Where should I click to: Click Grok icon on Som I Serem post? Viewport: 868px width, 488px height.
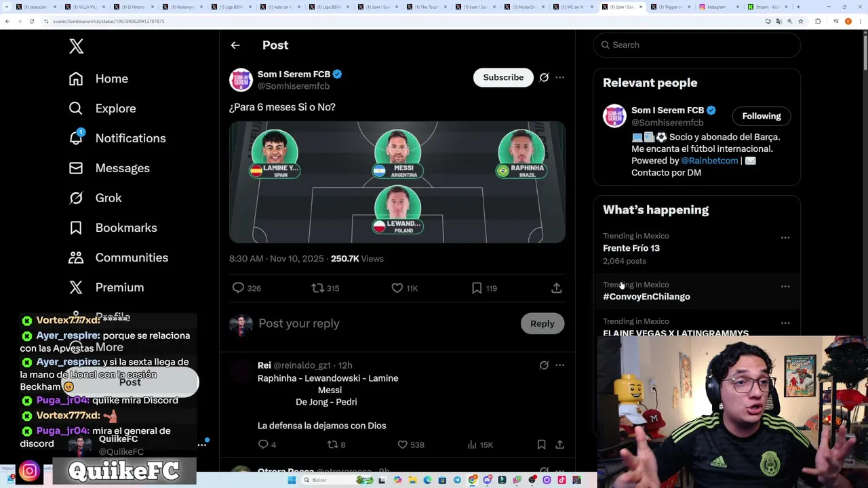tap(544, 77)
